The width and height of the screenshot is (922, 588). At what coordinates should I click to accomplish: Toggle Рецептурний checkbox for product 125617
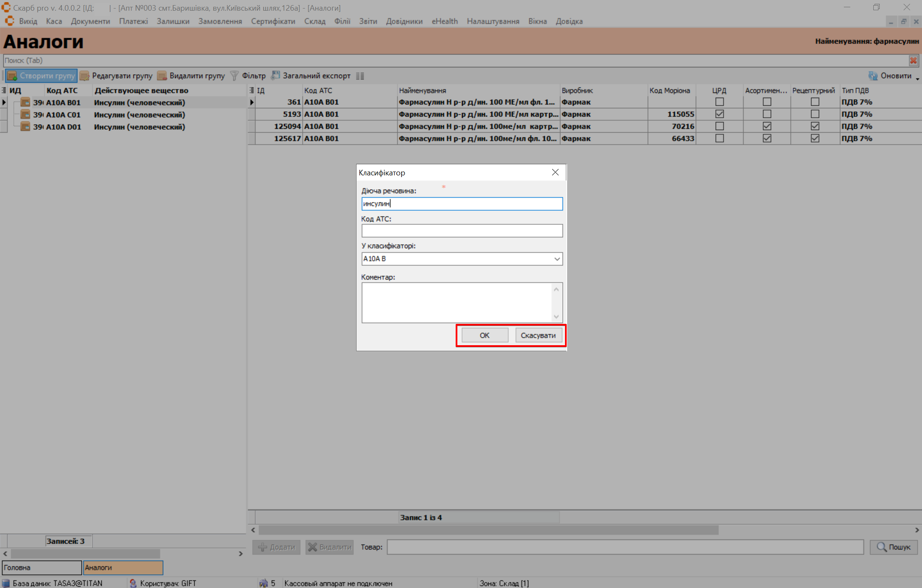(x=815, y=138)
